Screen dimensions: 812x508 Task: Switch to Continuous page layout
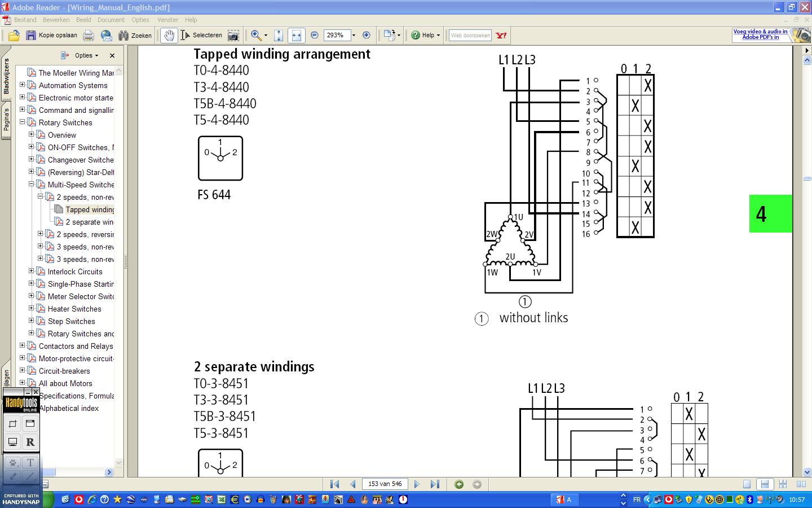765,484
